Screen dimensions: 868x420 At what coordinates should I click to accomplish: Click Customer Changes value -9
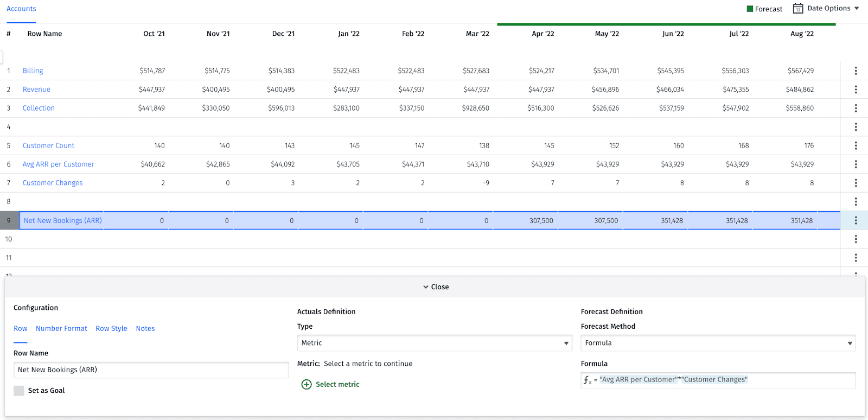tap(486, 183)
